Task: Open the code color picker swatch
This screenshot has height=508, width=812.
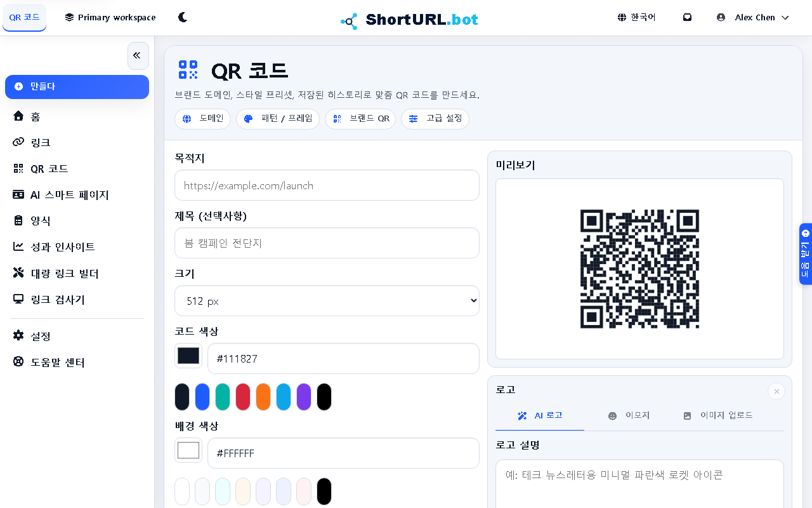Action: 188,356
